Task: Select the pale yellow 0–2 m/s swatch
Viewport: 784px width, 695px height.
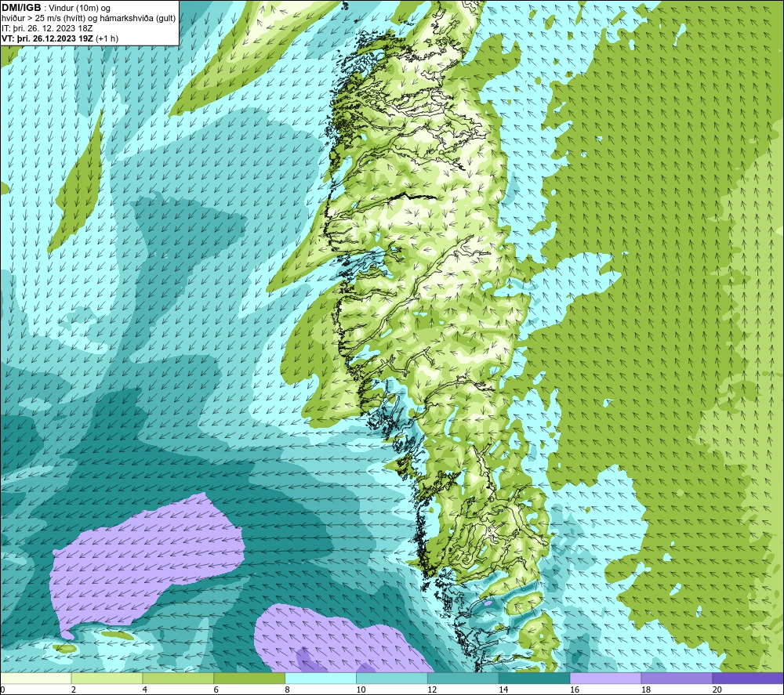Action: 36,678
